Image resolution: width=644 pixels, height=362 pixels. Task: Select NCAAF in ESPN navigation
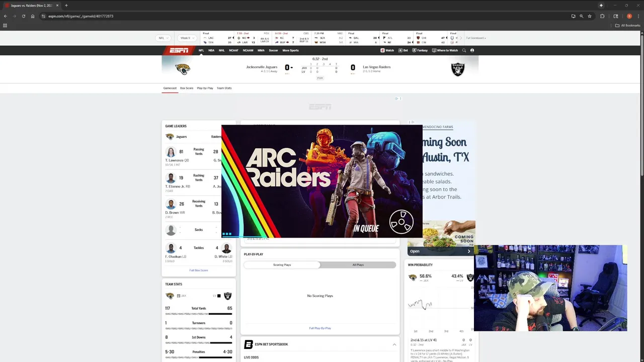tap(233, 50)
